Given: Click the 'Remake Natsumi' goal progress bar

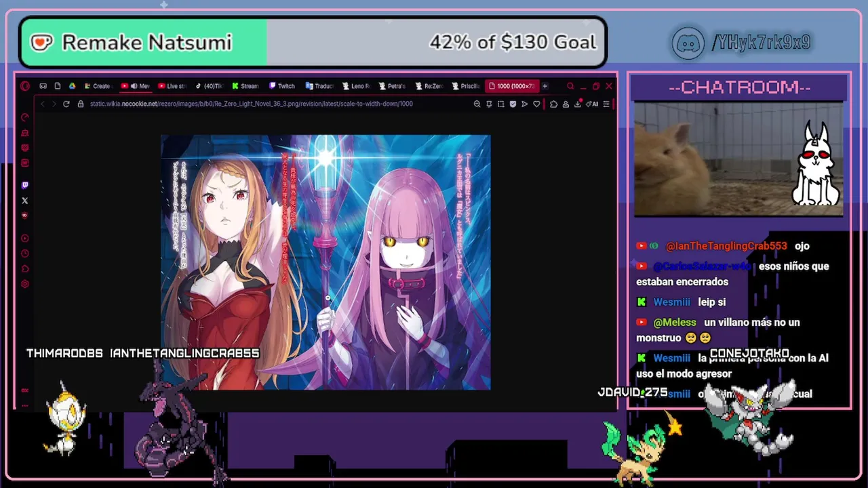Looking at the screenshot, I should pos(313,43).
